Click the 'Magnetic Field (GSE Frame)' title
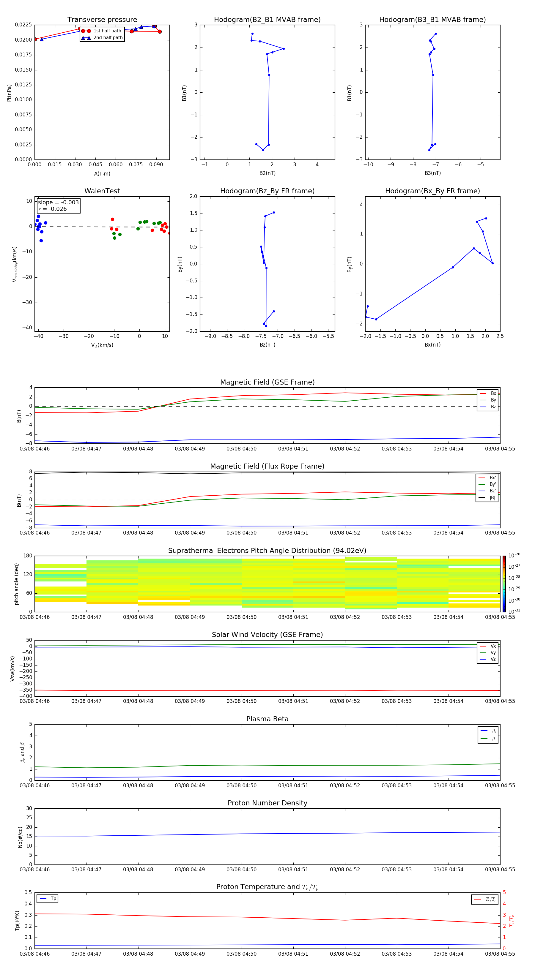Image resolution: width=535 pixels, height=980 pixels. pos(267,382)
